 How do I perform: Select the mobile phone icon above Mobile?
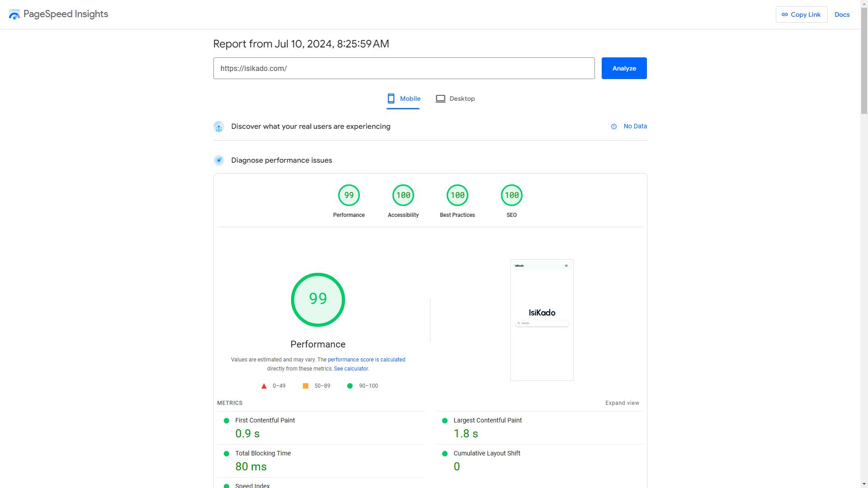pyautogui.click(x=391, y=98)
